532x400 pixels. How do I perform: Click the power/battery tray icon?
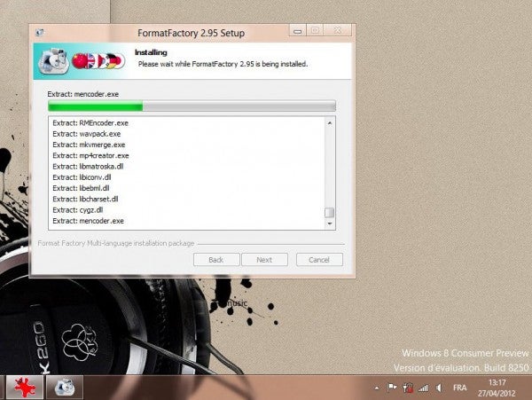click(x=407, y=388)
